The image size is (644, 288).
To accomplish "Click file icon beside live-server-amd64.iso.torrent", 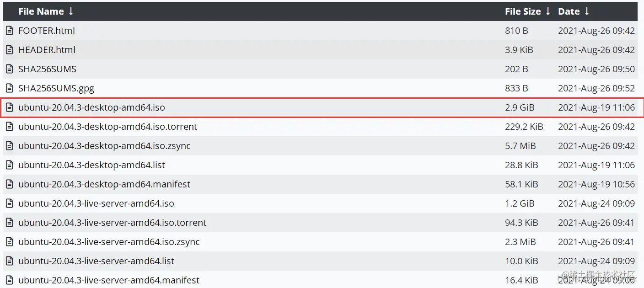I will [x=9, y=223].
